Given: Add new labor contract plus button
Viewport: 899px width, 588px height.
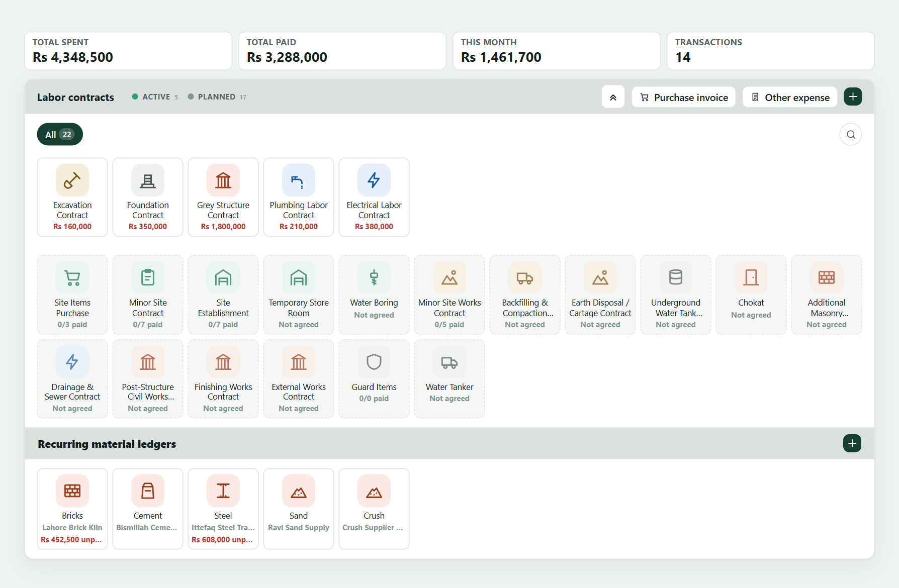Looking at the screenshot, I should coord(853,96).
